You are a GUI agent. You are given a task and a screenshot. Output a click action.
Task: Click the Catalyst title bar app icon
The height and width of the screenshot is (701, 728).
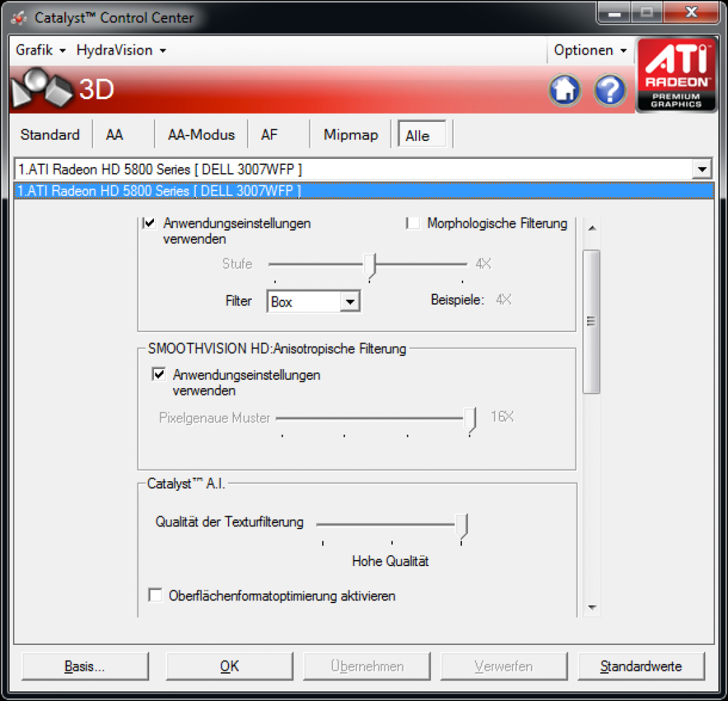tap(18, 18)
